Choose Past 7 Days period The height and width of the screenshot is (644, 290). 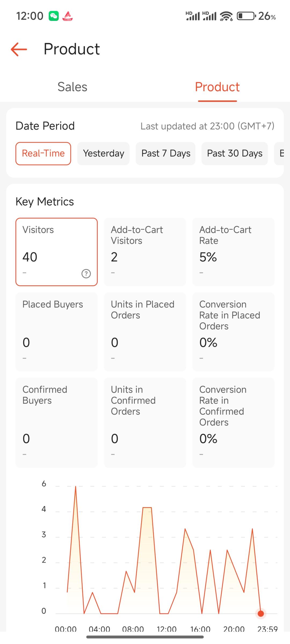click(166, 153)
